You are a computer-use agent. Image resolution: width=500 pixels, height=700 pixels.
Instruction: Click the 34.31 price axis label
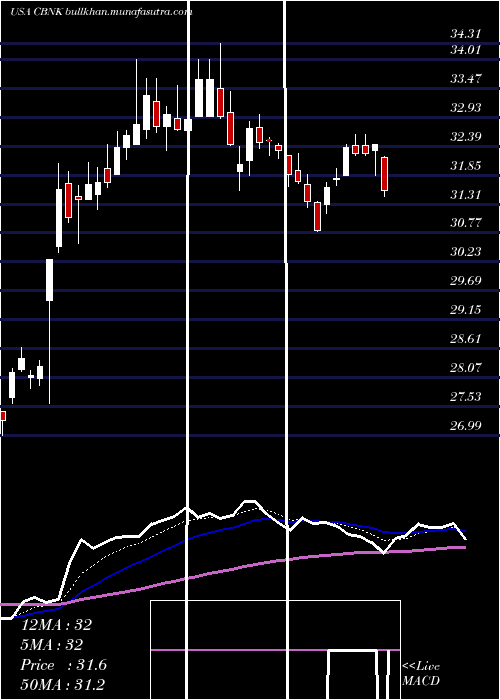tap(466, 33)
